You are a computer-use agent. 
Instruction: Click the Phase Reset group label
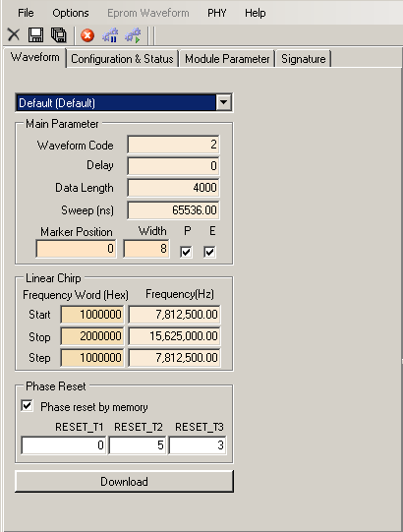(x=56, y=386)
